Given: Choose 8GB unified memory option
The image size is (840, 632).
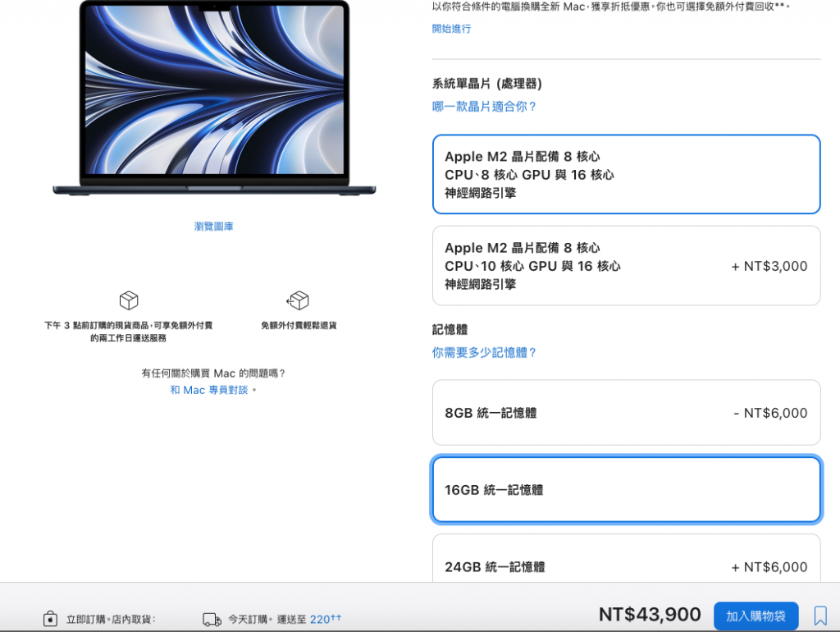Looking at the screenshot, I should tap(626, 413).
